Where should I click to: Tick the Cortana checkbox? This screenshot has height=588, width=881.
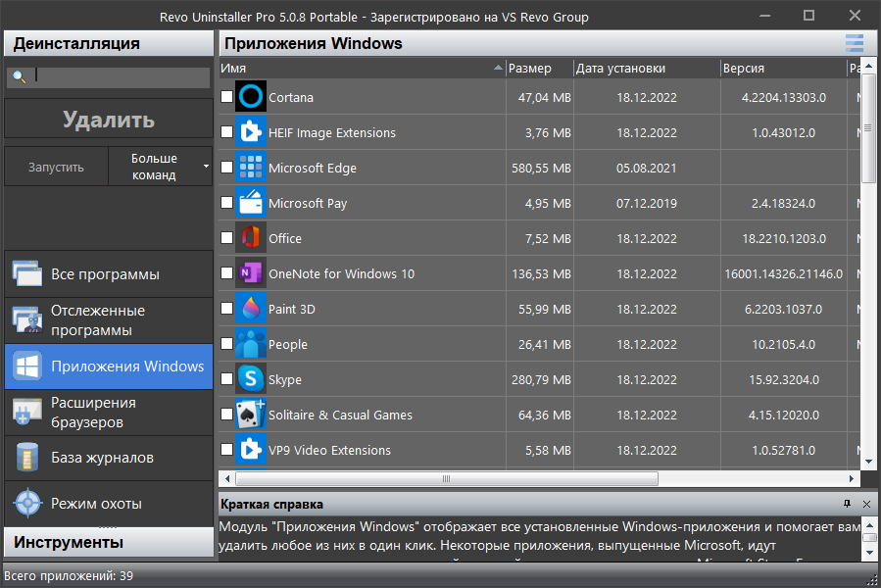tap(226, 97)
